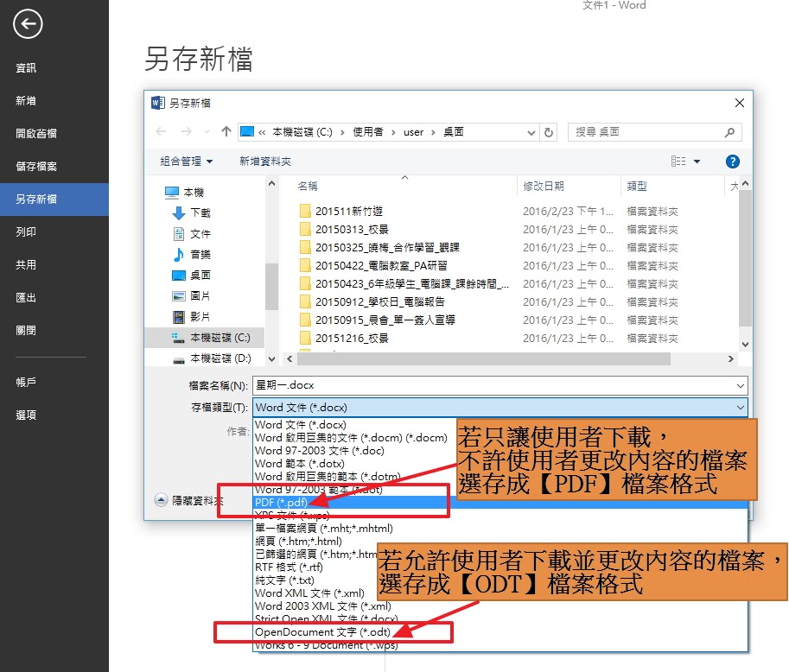Open the 列印 backstage tab
The height and width of the screenshot is (672, 789).
(x=54, y=231)
